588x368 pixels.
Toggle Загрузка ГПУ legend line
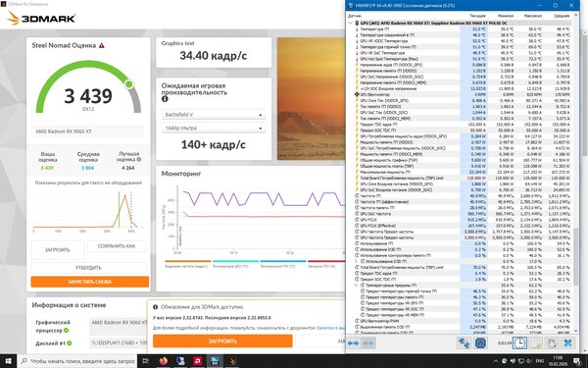(326, 264)
